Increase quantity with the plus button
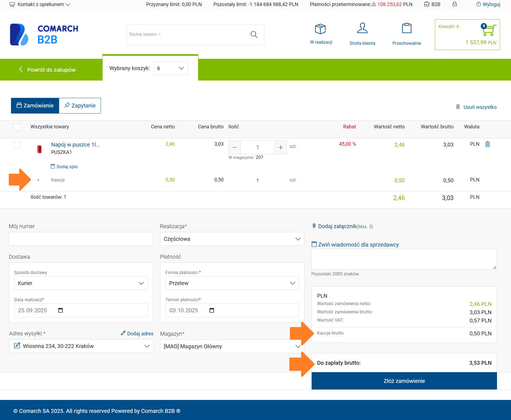511x420 pixels. 281,147
